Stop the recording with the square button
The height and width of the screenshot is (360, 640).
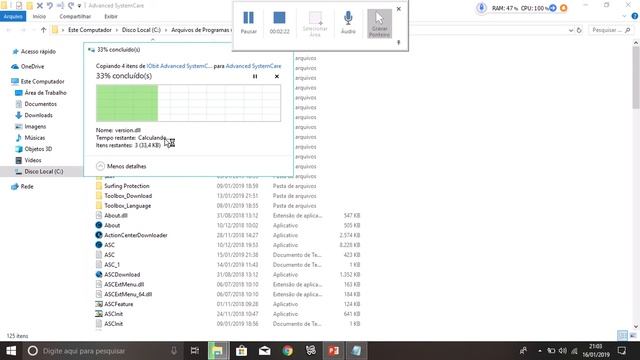click(279, 22)
